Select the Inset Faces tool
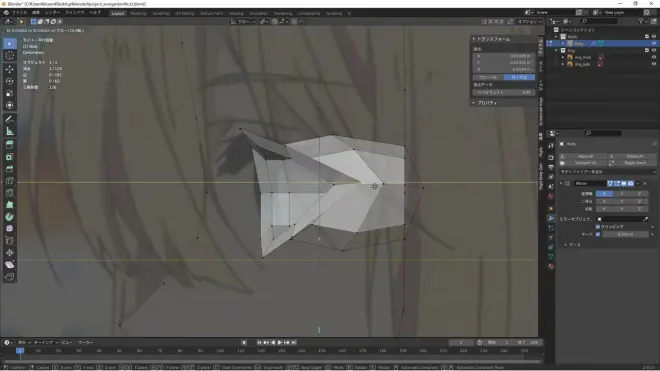Screen dimensions: 660x371 coord(10,157)
